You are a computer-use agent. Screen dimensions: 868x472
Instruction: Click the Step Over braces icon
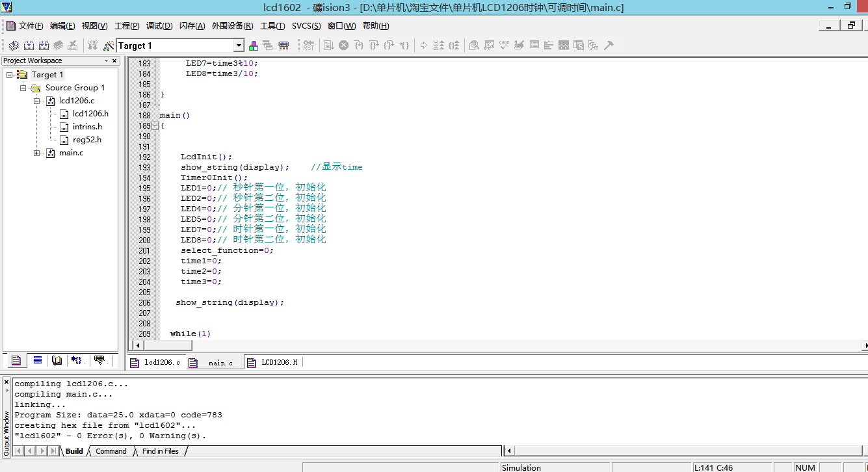tap(374, 46)
